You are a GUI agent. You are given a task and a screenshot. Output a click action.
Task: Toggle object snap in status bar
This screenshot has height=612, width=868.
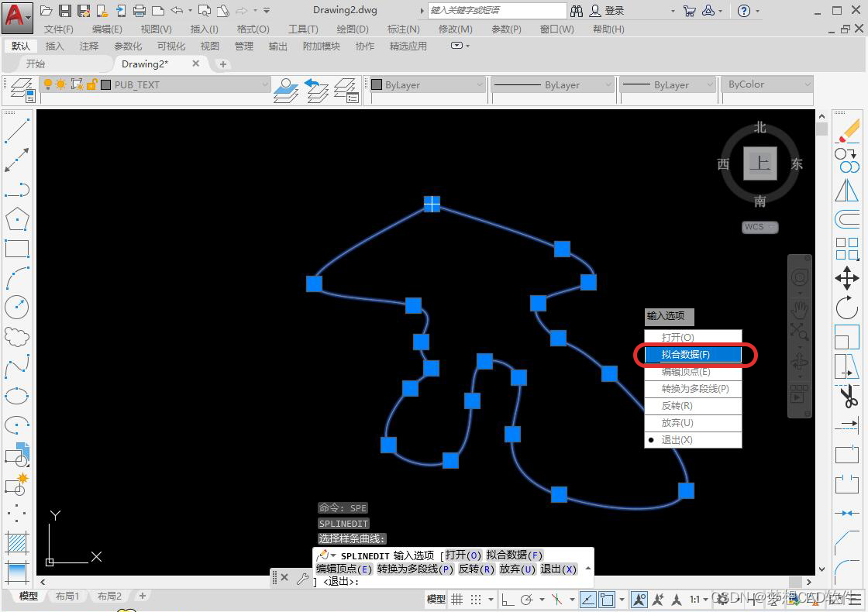click(607, 599)
